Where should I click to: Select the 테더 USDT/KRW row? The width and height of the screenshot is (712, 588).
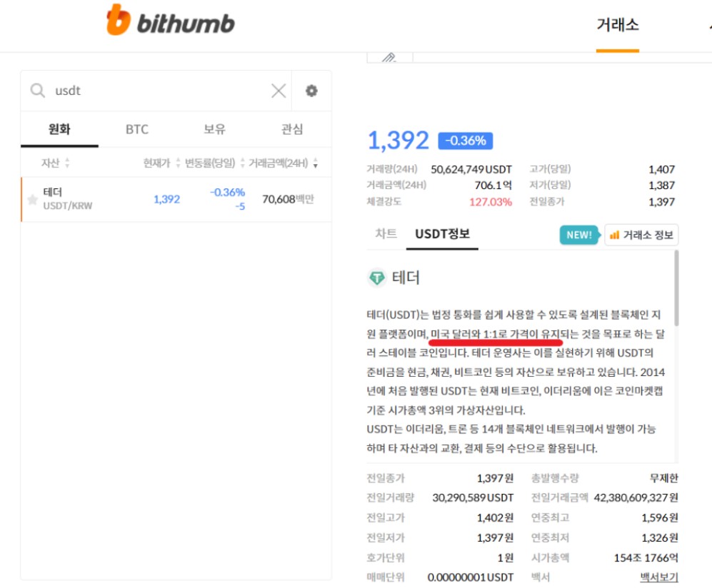click(x=176, y=199)
